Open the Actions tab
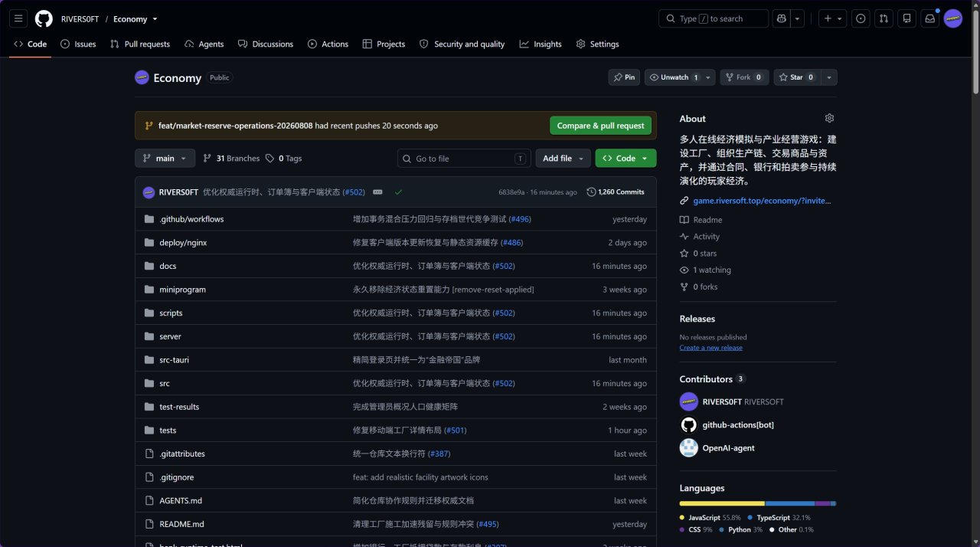 (328, 44)
